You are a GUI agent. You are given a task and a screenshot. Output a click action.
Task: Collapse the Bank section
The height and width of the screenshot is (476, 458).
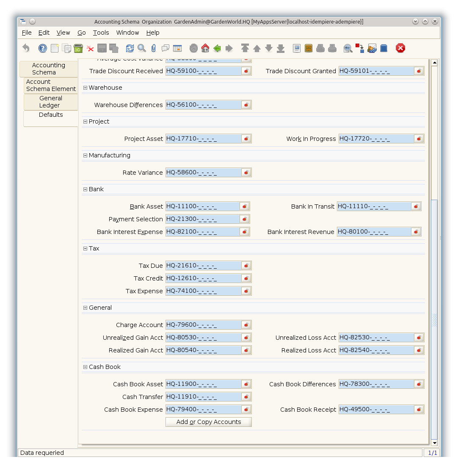point(85,190)
